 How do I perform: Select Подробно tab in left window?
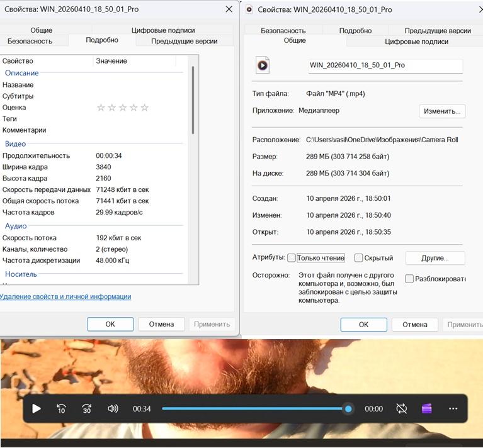point(102,40)
